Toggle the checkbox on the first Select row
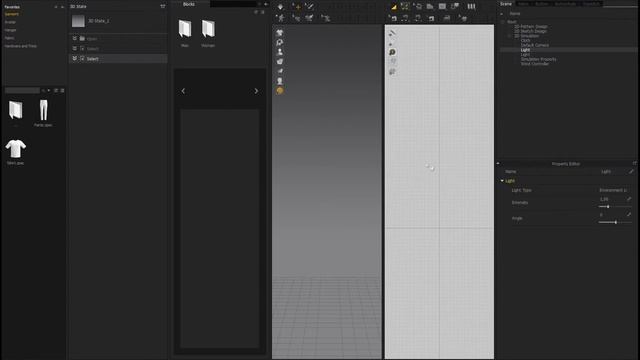Image resolution: width=640 pixels, height=360 pixels. point(82,48)
